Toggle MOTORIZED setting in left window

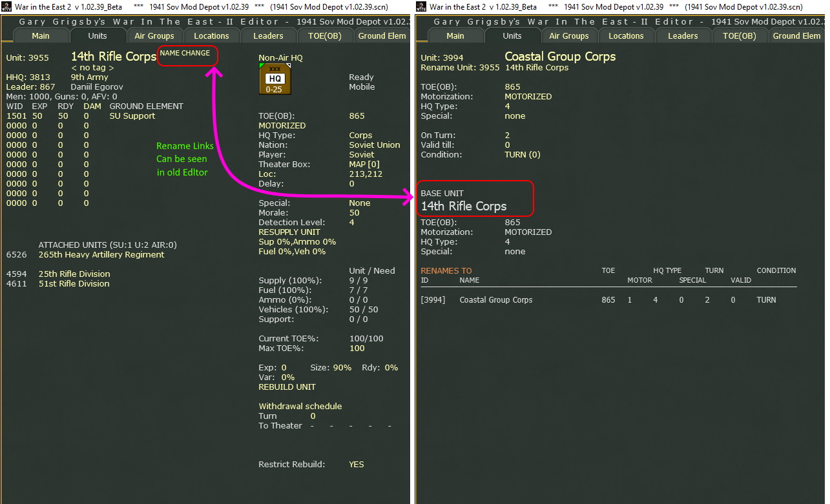(282, 126)
